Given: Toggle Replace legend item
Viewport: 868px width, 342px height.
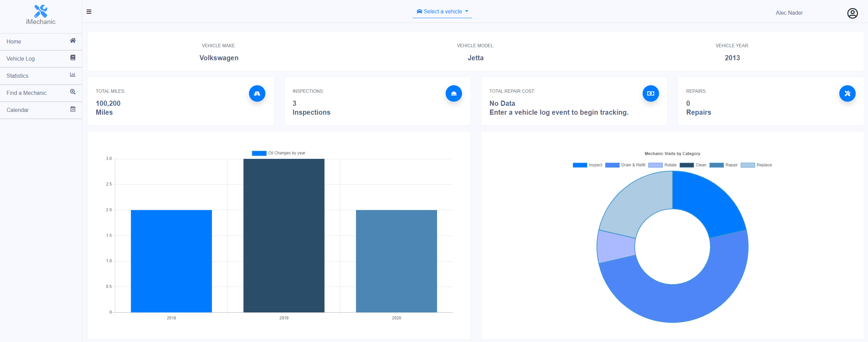Looking at the screenshot, I should pos(756,165).
